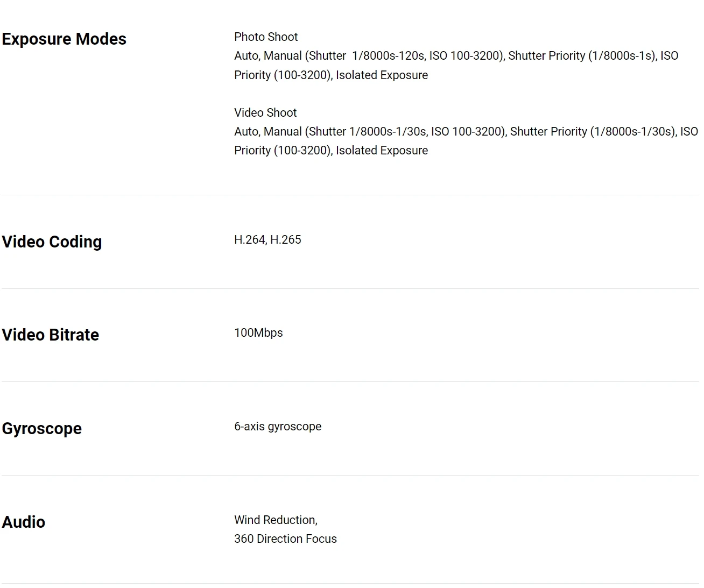Click video Priority (100-3200), Isolated Exposure line
The height and width of the screenshot is (588, 704).
tap(331, 151)
